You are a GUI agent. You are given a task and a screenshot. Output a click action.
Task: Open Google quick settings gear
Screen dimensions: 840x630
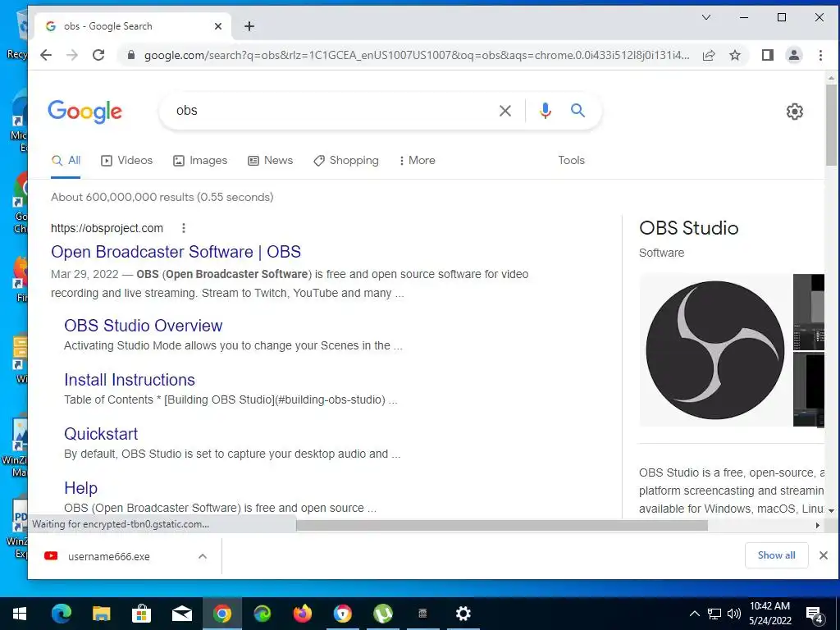pos(794,112)
